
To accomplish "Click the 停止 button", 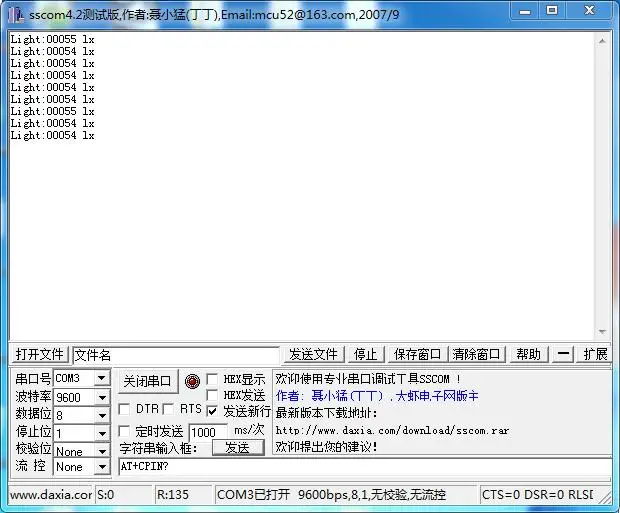I will point(366,354).
